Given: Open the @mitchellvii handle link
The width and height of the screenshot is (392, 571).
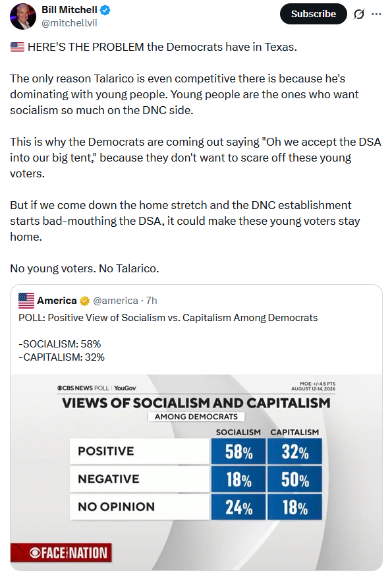Looking at the screenshot, I should (69, 23).
